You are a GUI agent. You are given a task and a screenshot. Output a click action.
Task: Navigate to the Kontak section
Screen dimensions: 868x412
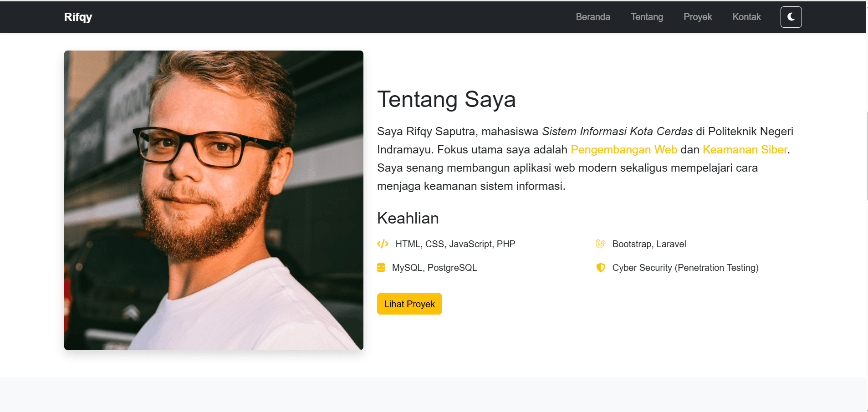point(746,17)
